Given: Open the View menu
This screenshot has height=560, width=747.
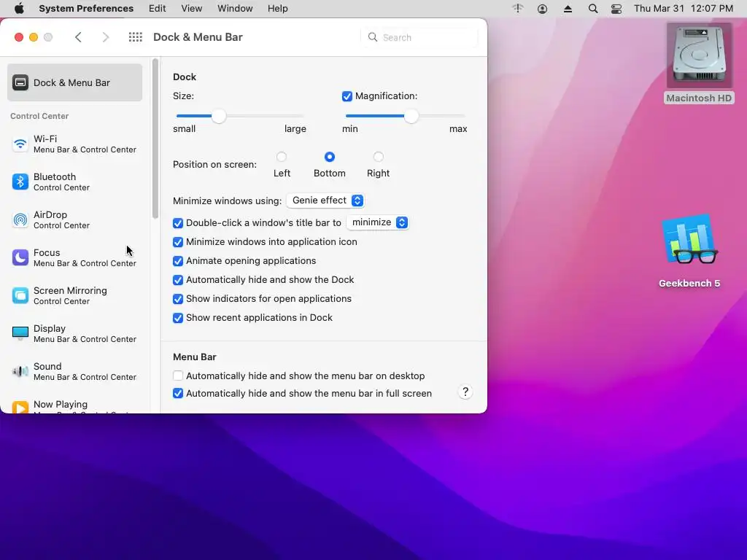Looking at the screenshot, I should pos(192,9).
